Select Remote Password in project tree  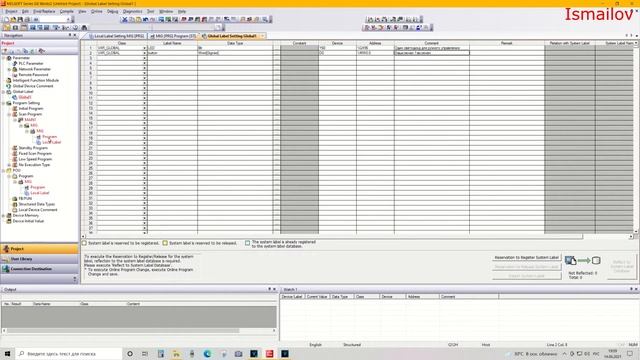(x=33, y=75)
